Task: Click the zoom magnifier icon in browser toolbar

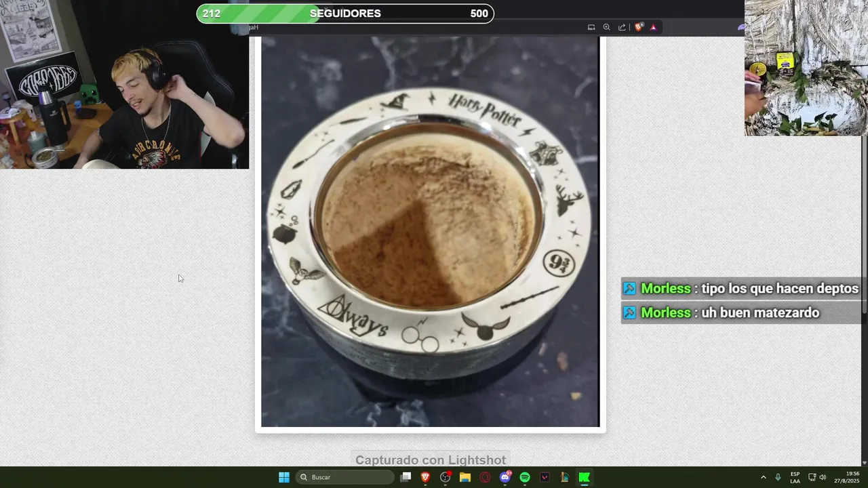Action: coord(607,27)
